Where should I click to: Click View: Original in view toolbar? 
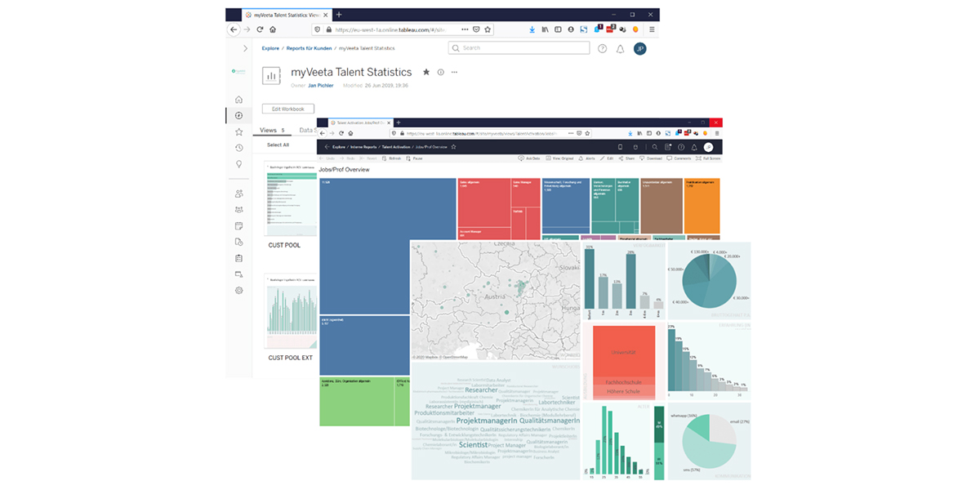[559, 158]
